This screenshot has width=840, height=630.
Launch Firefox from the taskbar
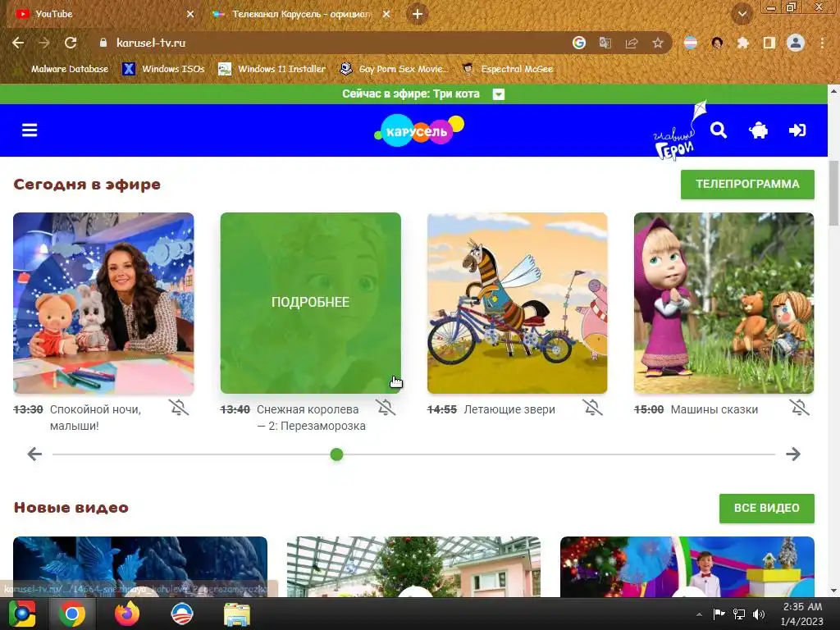click(127, 614)
